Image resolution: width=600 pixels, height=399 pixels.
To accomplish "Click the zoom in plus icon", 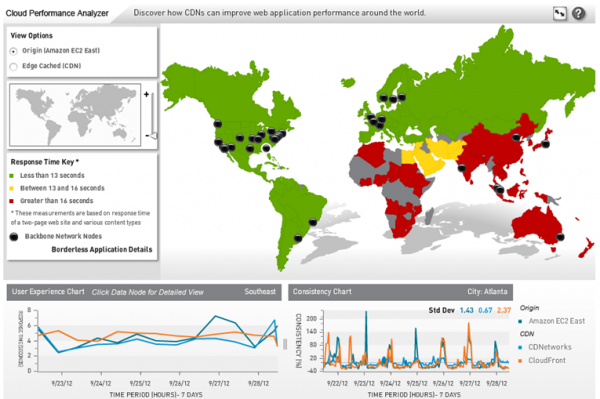I will pos(146,94).
